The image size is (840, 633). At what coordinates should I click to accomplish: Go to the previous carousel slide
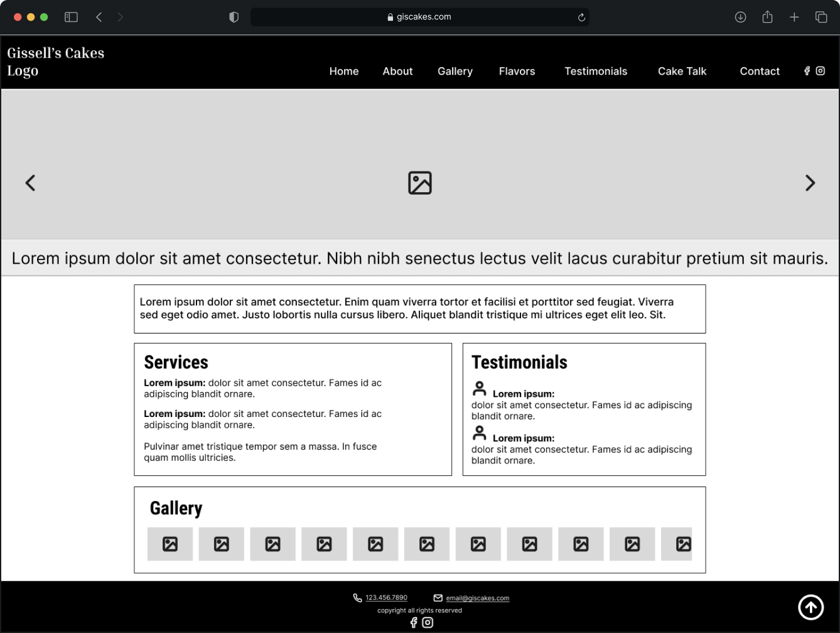click(30, 183)
